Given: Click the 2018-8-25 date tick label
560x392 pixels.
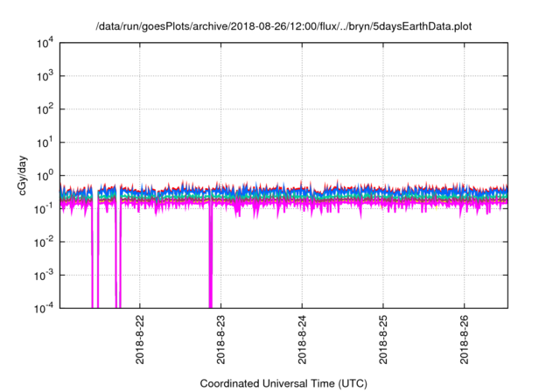Looking at the screenshot, I should click(x=383, y=339).
